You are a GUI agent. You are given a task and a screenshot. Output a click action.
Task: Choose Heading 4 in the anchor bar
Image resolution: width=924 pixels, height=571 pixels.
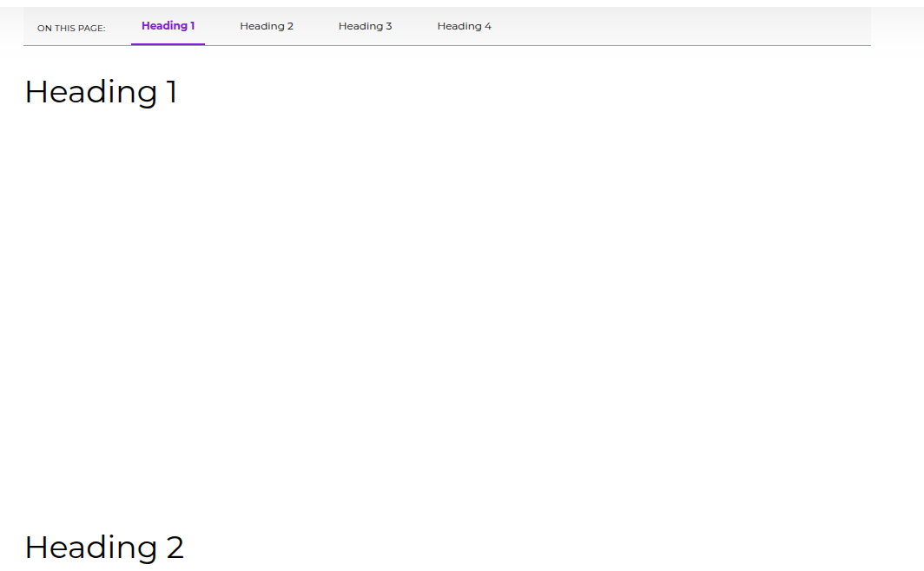(x=464, y=26)
